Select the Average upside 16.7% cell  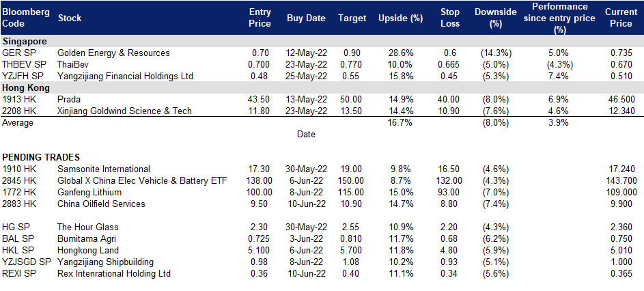(400, 123)
